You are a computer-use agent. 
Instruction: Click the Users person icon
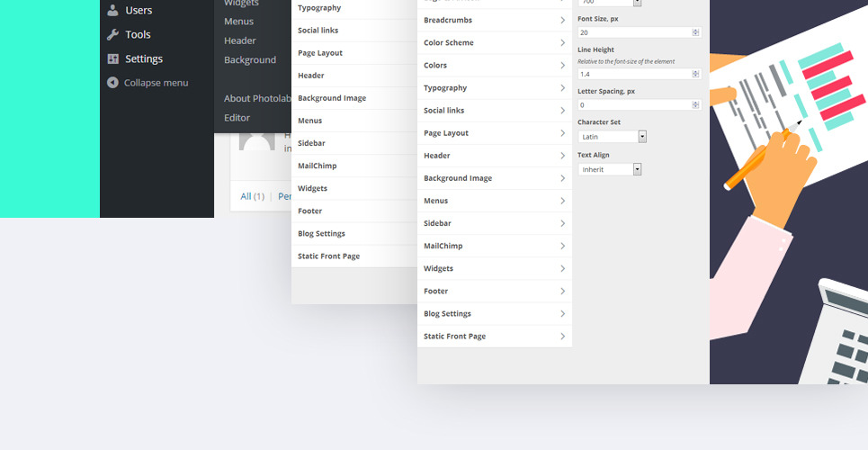[112, 11]
